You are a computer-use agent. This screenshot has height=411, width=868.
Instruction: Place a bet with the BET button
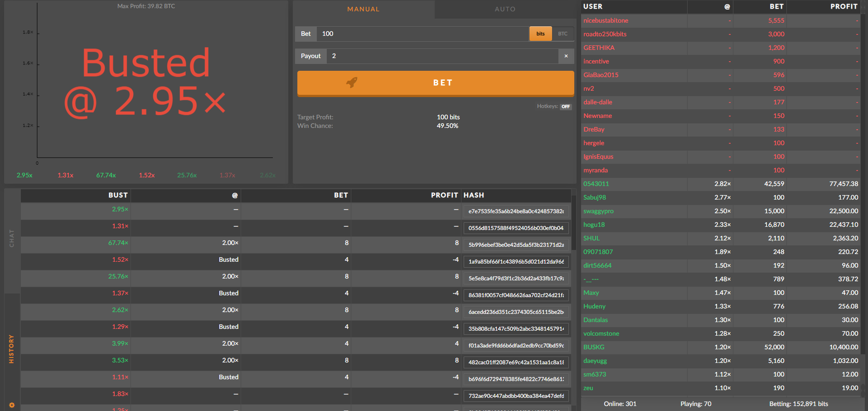(436, 83)
